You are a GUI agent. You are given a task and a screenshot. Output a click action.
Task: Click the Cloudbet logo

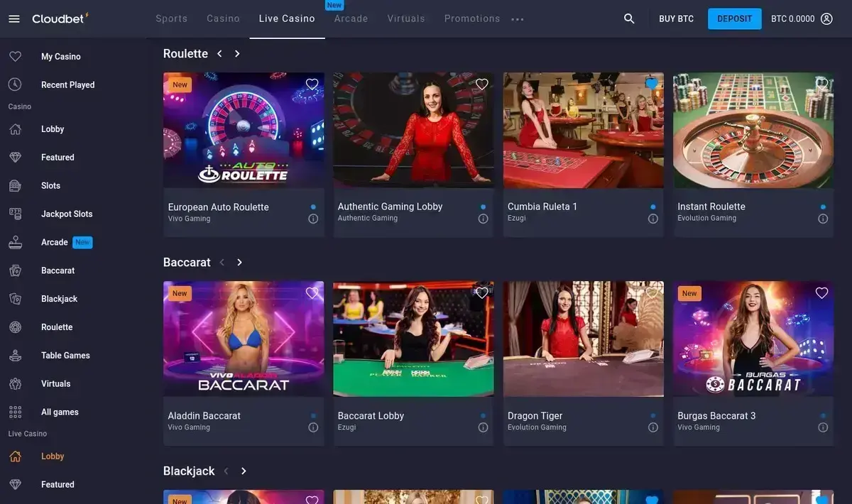click(60, 18)
